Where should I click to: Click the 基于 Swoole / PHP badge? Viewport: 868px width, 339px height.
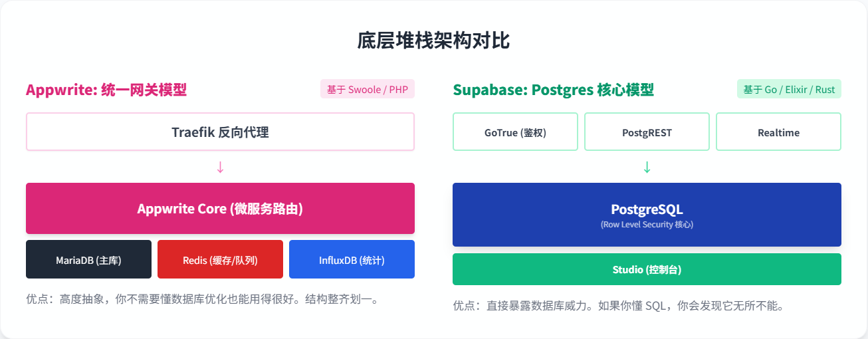[368, 89]
